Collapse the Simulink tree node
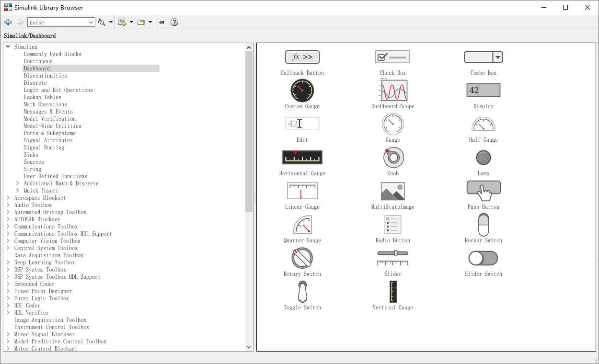Viewport: 599px width, 364px height. click(x=8, y=46)
